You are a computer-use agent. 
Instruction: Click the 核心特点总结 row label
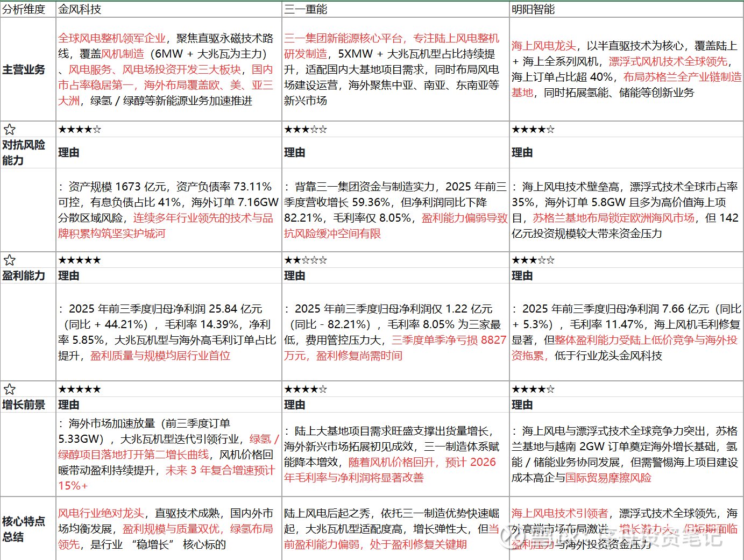[x=24, y=529]
